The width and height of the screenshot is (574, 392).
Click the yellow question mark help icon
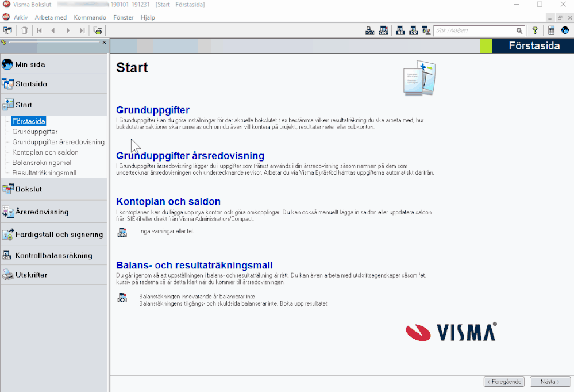click(535, 30)
